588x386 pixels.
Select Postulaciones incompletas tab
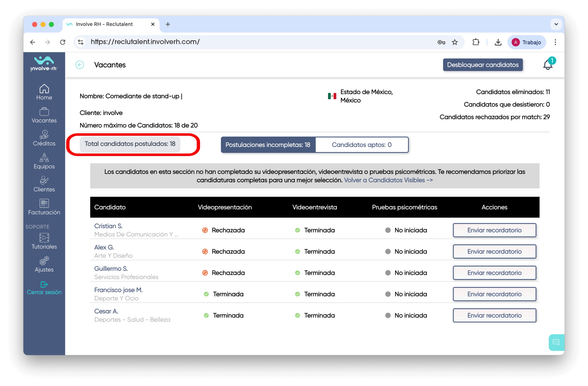(x=268, y=145)
